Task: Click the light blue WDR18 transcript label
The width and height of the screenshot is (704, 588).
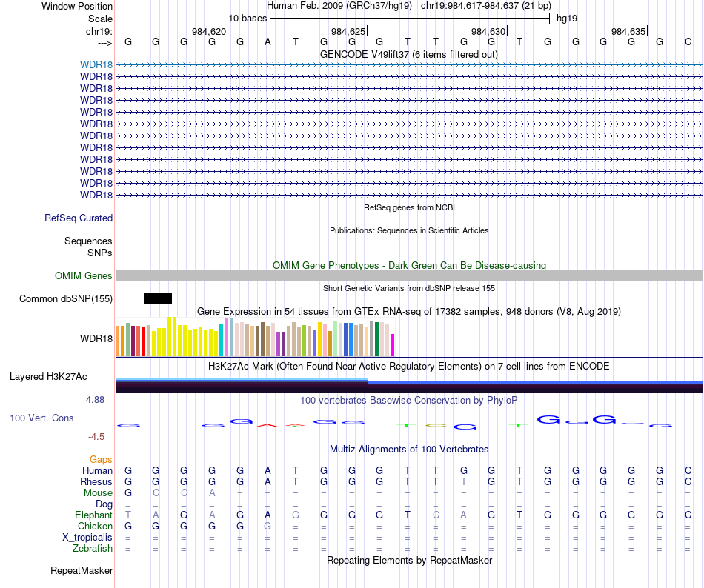Action: pyautogui.click(x=96, y=65)
